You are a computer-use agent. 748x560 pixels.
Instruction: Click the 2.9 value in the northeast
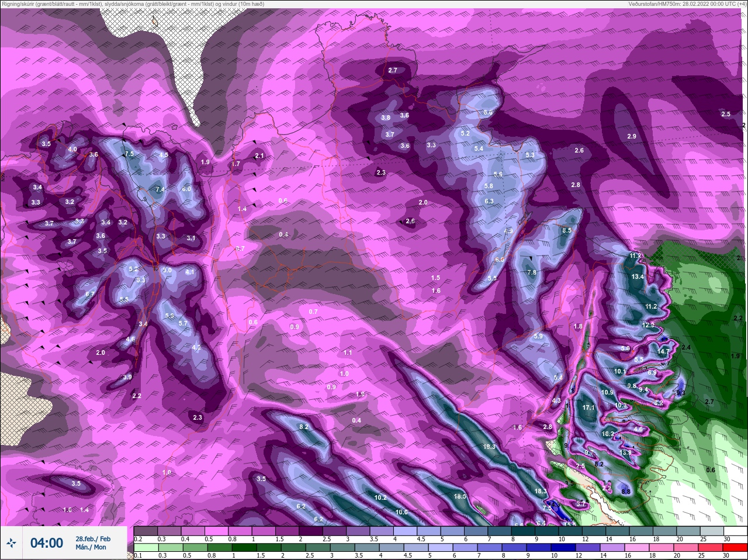click(x=632, y=136)
